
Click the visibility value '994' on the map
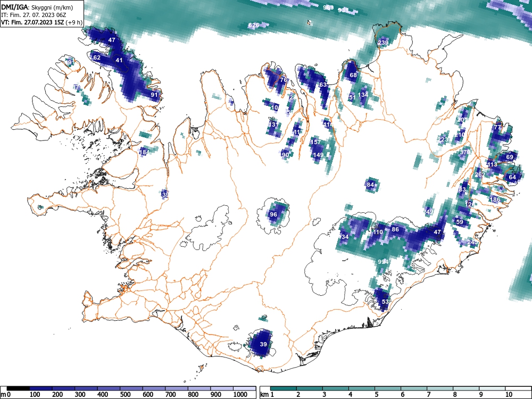(383, 262)
